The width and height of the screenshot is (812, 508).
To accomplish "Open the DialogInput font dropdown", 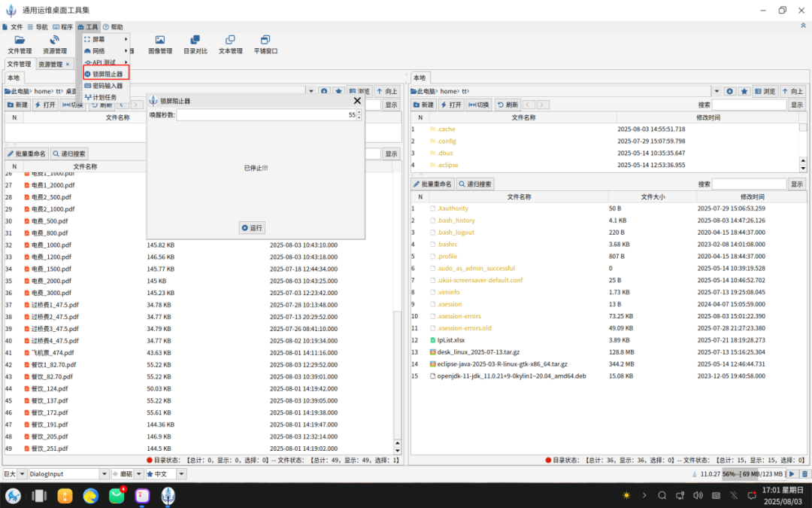I will pos(105,474).
